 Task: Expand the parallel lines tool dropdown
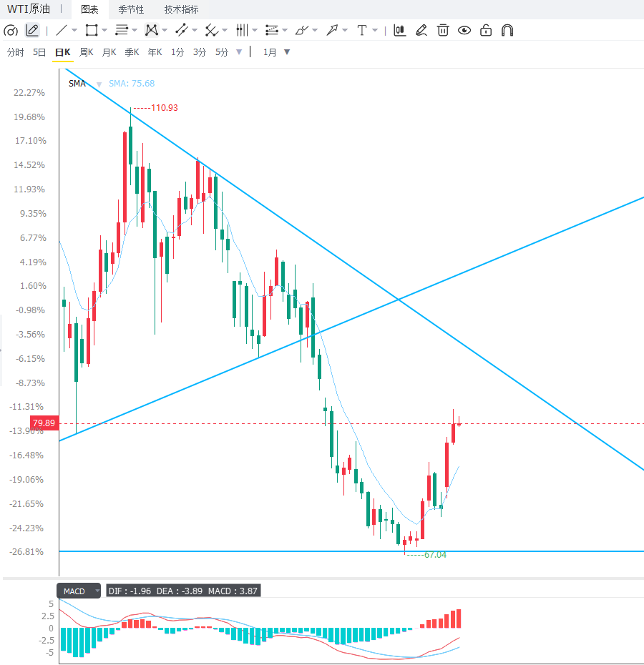pos(135,31)
